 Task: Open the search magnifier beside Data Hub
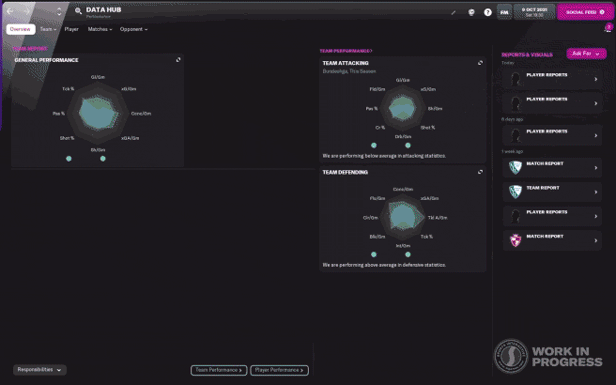pyautogui.click(x=78, y=11)
